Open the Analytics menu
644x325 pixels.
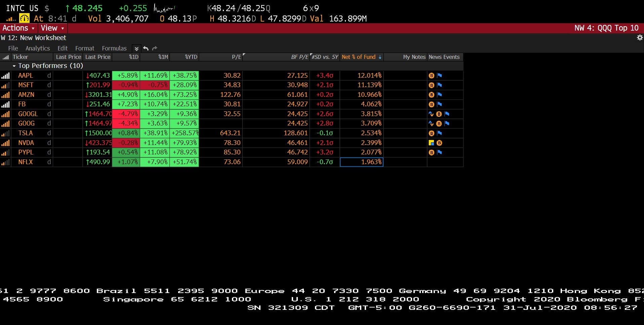point(38,48)
